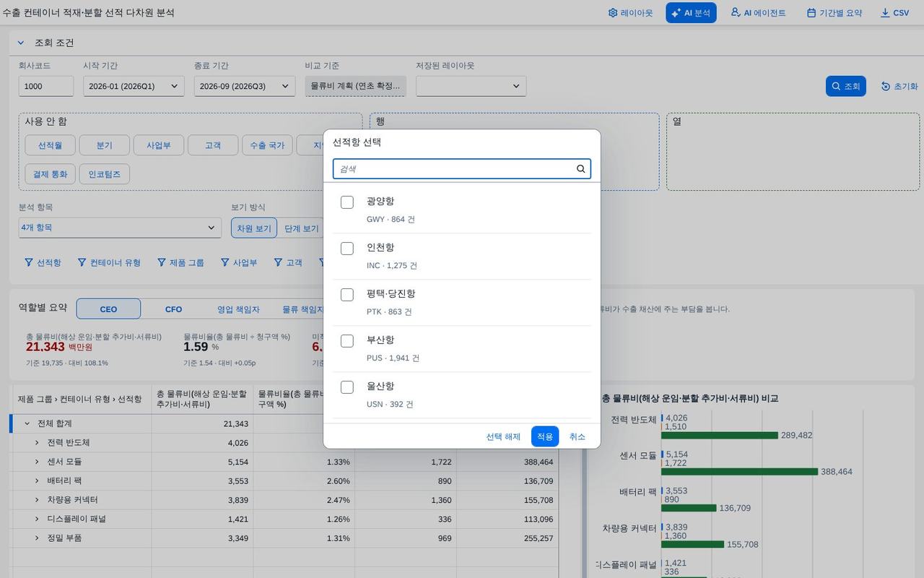The width and height of the screenshot is (924, 578).
Task: Check the 광양항 checkbox
Action: [347, 202]
